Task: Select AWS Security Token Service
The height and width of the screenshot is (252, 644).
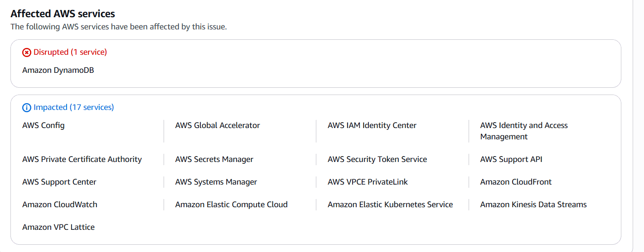Action: pyautogui.click(x=377, y=159)
